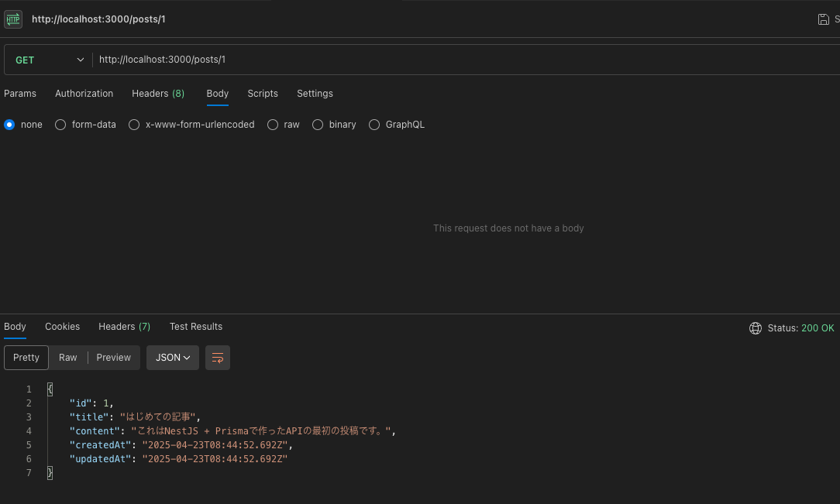Switch to the response Headers (7) tab
This screenshot has width=840, height=504.
coord(124,327)
